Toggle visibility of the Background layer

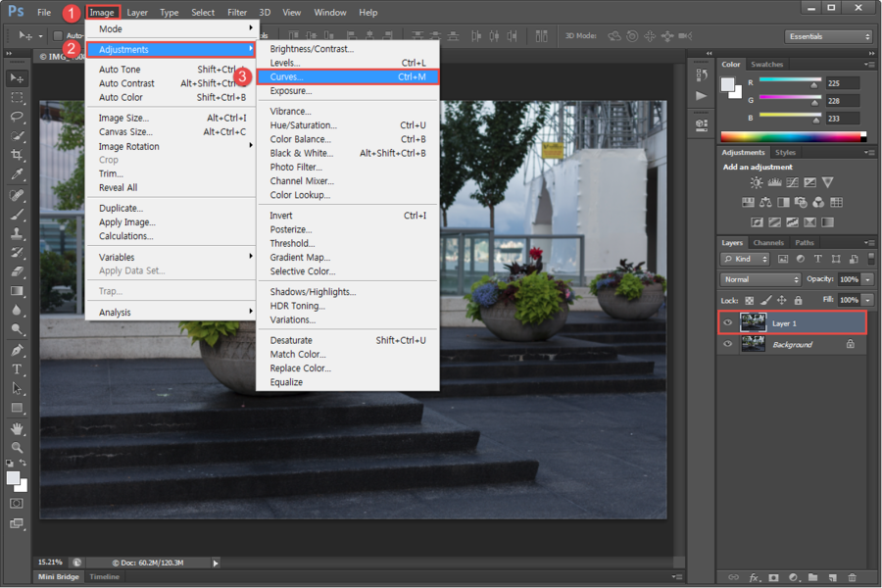pos(728,345)
